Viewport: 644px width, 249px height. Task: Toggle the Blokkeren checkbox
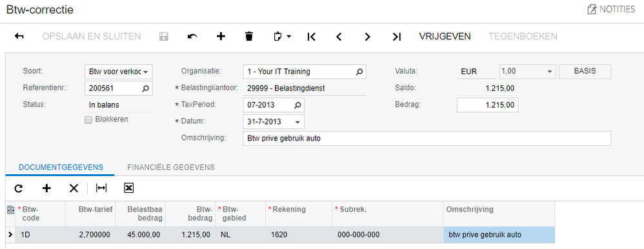pyautogui.click(x=88, y=120)
